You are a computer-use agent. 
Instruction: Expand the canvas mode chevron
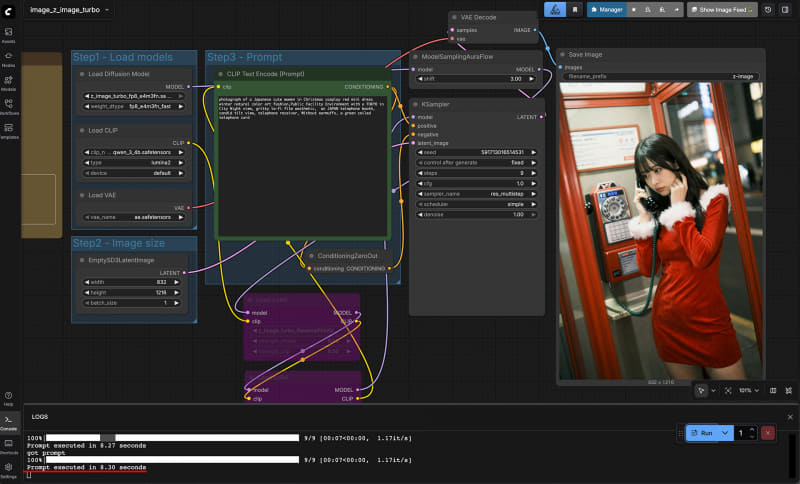(713, 391)
